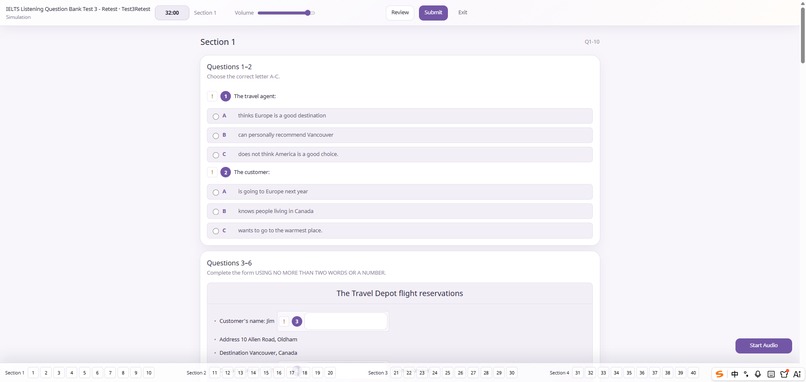Go to question 21 in Section 3
Viewport: 806px width, 382px height.
[x=396, y=373]
